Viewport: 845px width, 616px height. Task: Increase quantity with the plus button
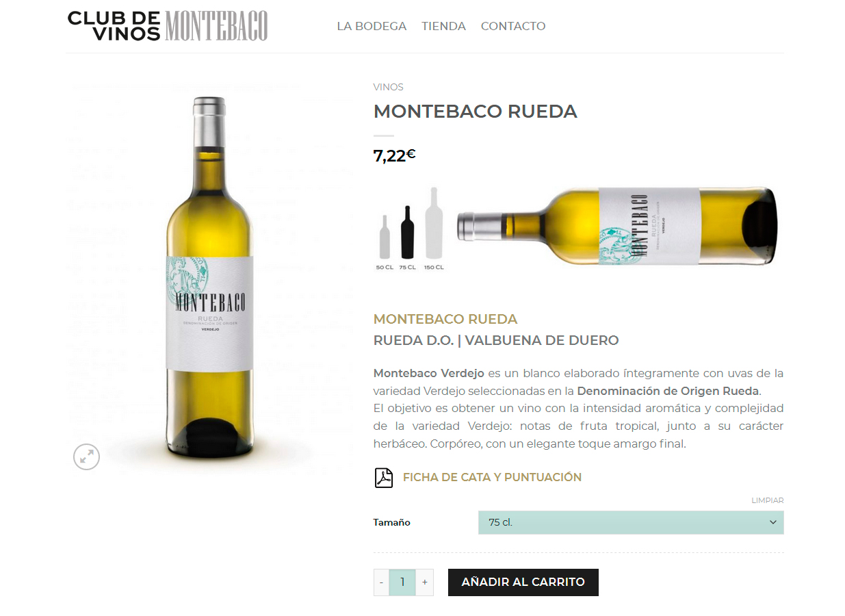(x=424, y=582)
